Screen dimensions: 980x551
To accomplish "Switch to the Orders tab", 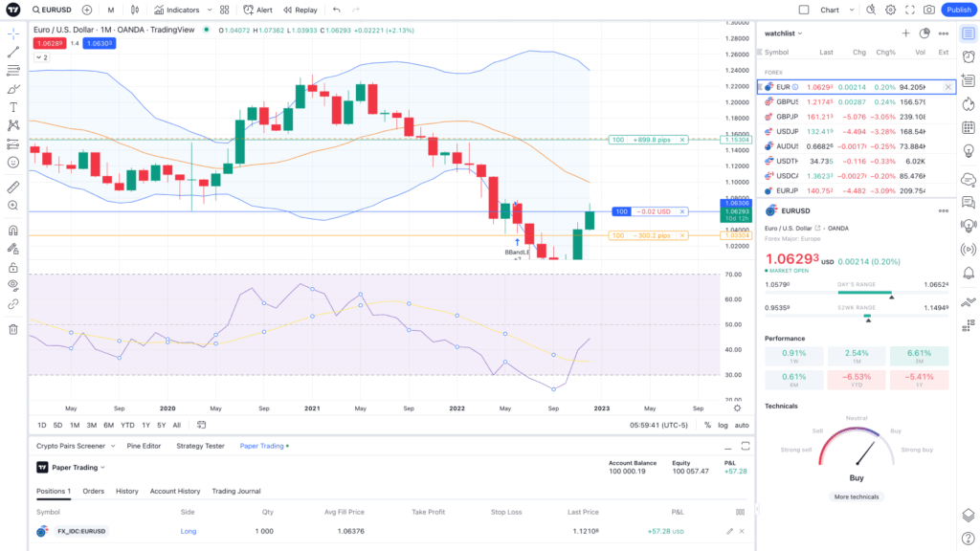I will point(93,491).
